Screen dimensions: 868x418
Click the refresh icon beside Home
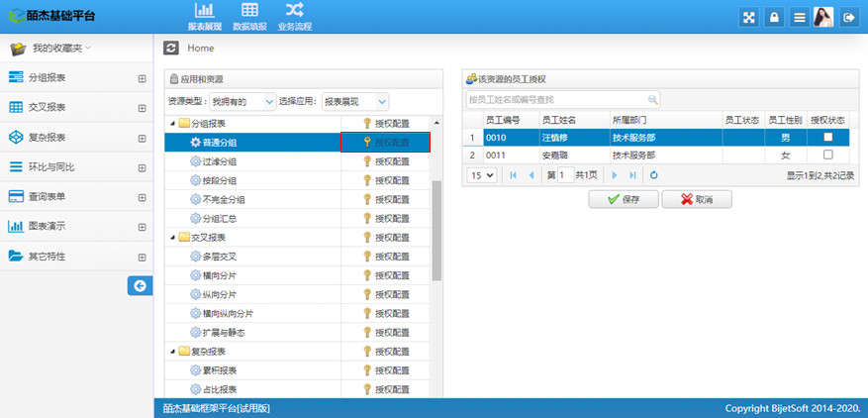click(171, 48)
